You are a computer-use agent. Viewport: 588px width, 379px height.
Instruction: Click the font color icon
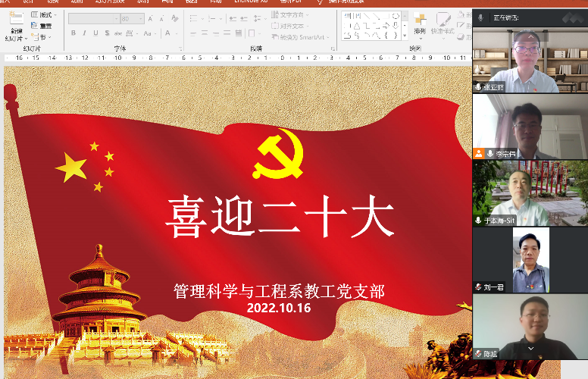click(x=168, y=33)
